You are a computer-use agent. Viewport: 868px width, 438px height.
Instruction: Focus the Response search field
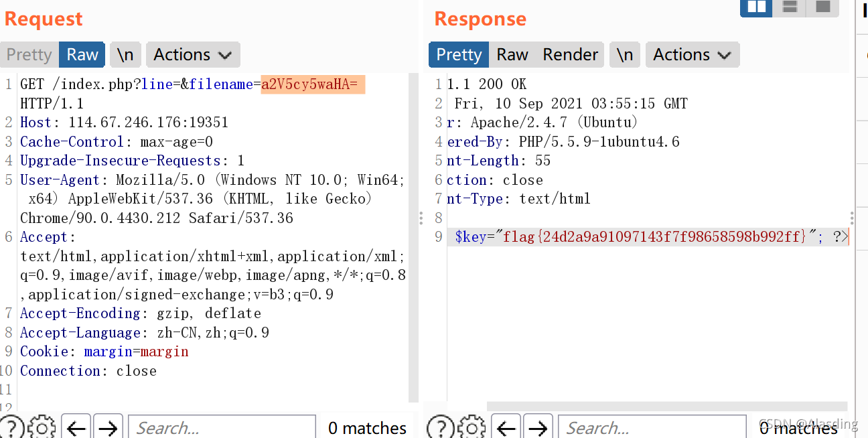point(652,427)
